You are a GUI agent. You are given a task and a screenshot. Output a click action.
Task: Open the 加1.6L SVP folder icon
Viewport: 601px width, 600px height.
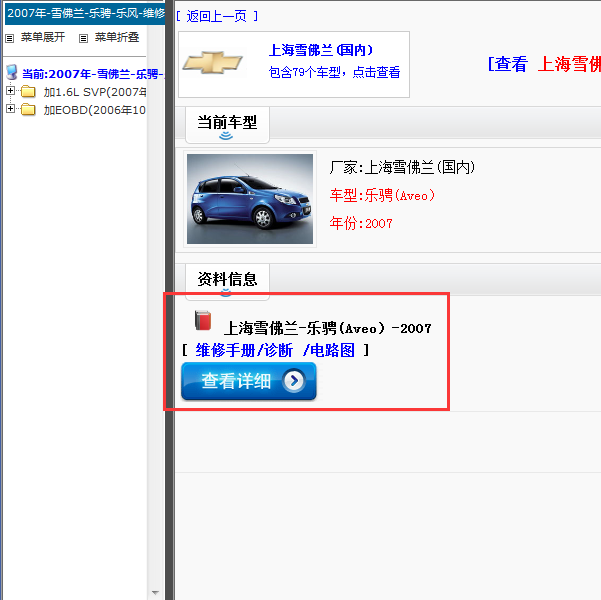pyautogui.click(x=28, y=92)
